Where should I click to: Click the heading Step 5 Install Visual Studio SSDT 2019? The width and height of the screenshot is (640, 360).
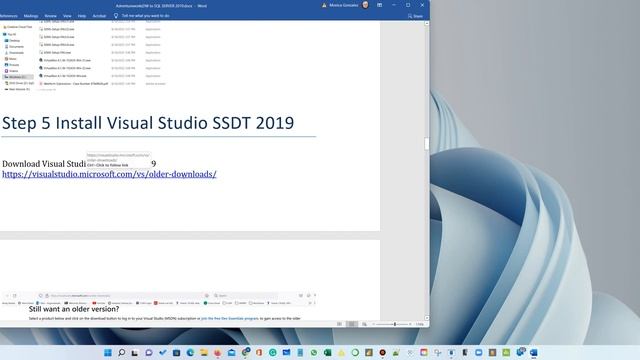click(148, 123)
